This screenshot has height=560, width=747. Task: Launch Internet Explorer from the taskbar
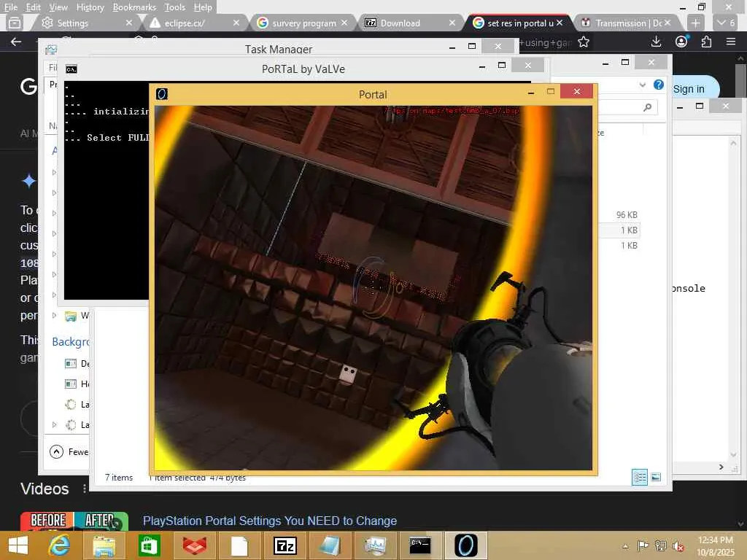tap(60, 545)
